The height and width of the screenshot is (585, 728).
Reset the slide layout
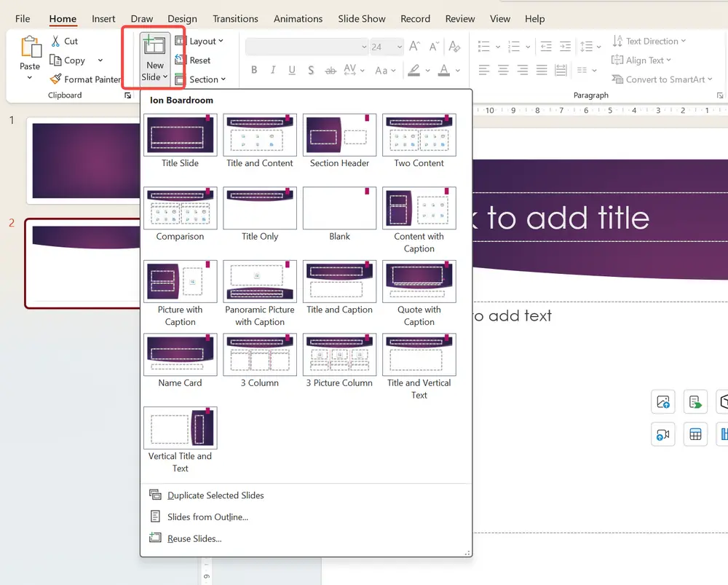(193, 60)
